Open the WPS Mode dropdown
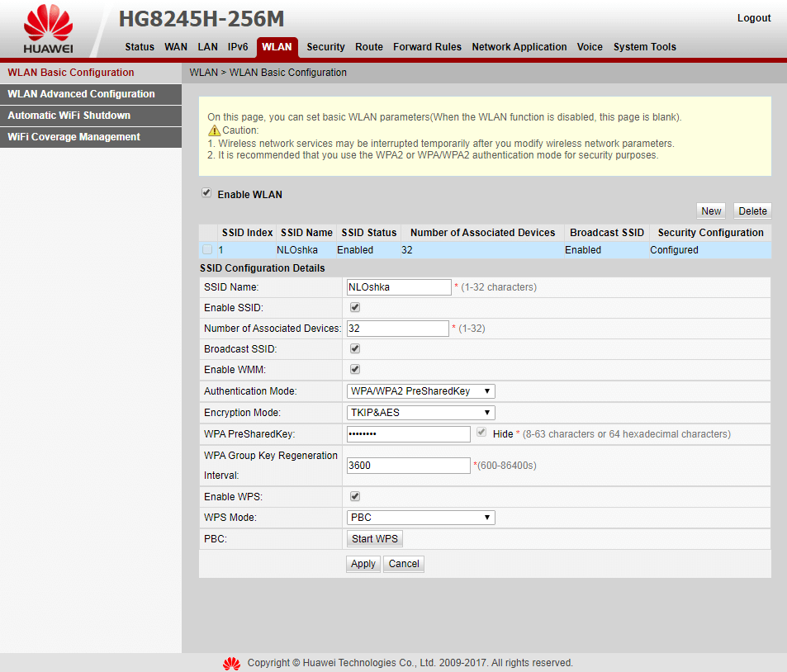The height and width of the screenshot is (672, 787). [420, 518]
